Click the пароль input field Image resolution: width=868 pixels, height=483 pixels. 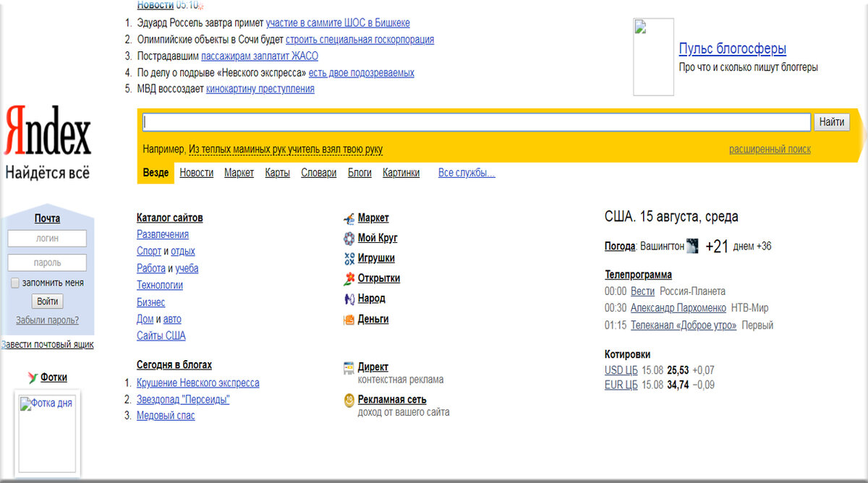click(x=47, y=263)
